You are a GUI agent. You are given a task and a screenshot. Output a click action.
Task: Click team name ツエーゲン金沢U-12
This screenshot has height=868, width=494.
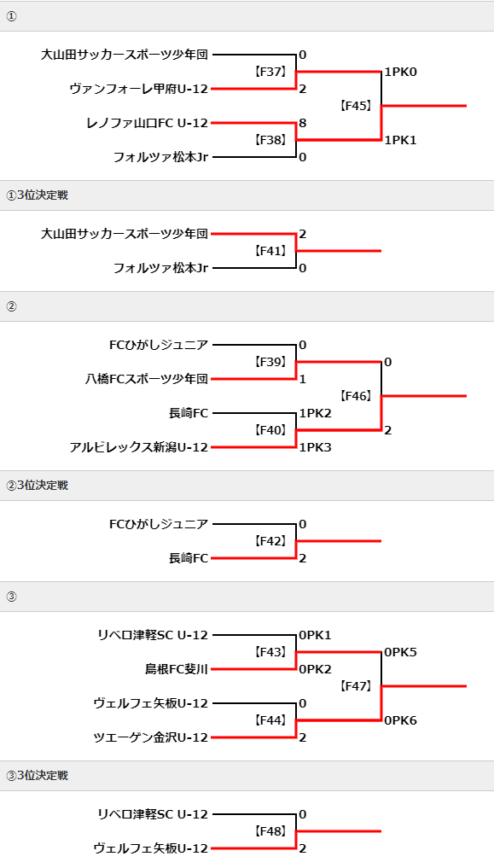[151, 737]
